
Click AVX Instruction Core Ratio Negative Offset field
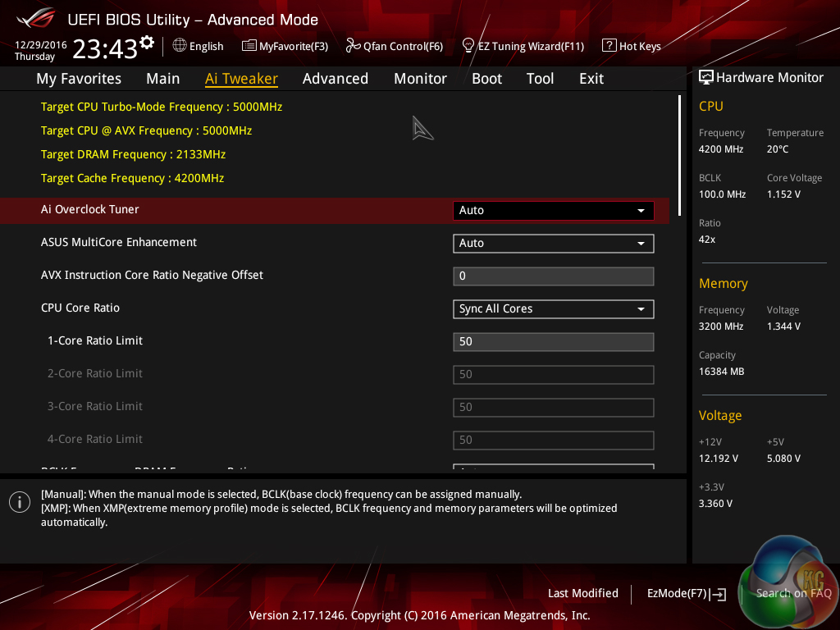tap(553, 276)
